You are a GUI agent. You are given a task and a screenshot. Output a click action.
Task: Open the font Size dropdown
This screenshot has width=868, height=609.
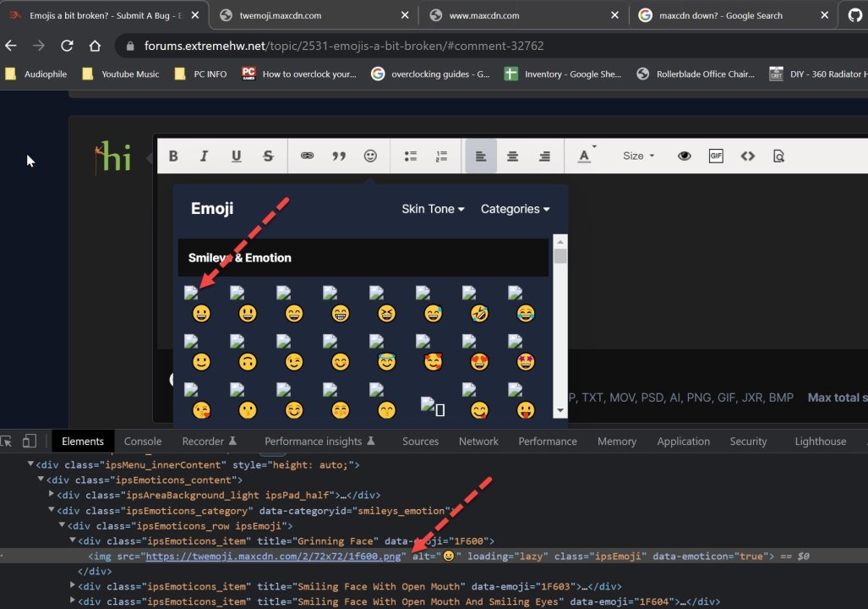[x=638, y=156]
